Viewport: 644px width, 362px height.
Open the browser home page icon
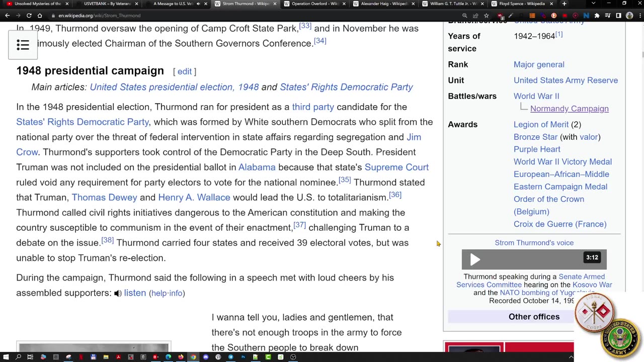(40, 16)
